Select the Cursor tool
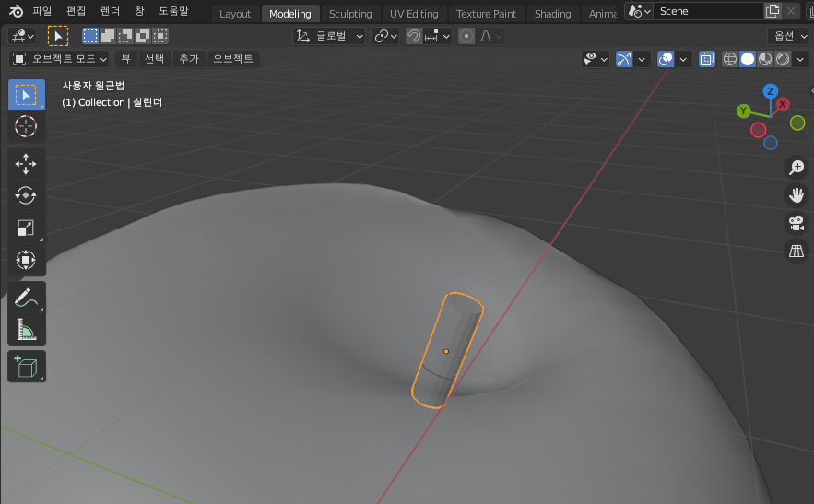The height and width of the screenshot is (504, 814). (x=26, y=126)
